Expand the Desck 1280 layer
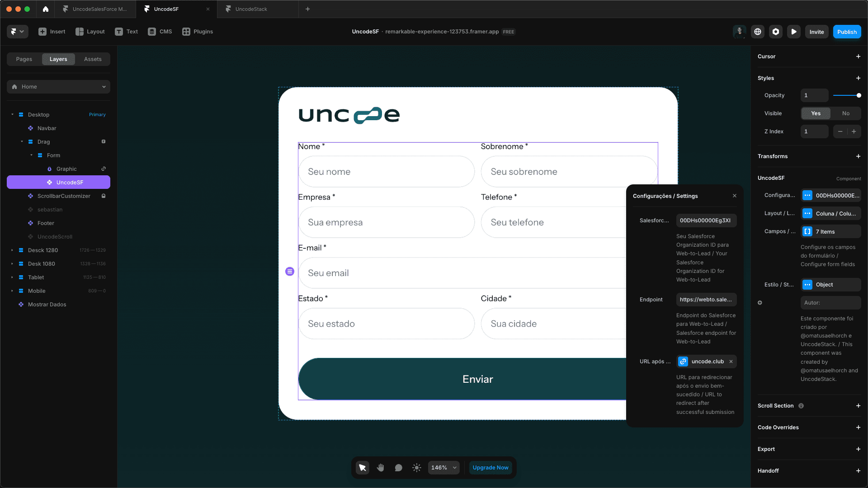This screenshot has width=868, height=488. 12,250
